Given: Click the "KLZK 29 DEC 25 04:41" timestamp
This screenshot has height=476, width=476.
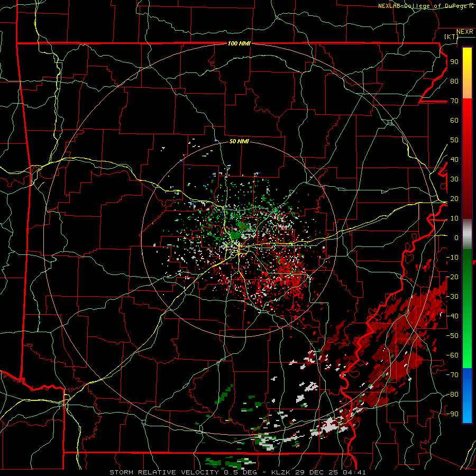Looking at the screenshot, I should [318, 472].
